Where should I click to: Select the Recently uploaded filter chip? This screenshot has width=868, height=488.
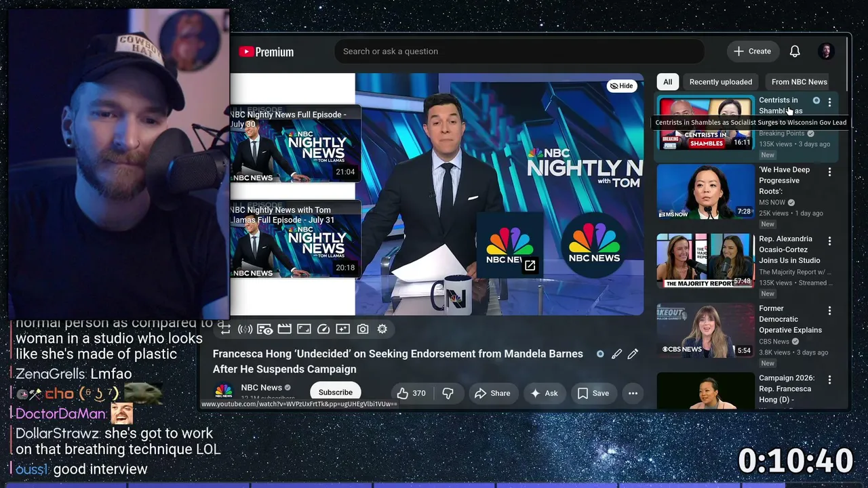coord(721,82)
